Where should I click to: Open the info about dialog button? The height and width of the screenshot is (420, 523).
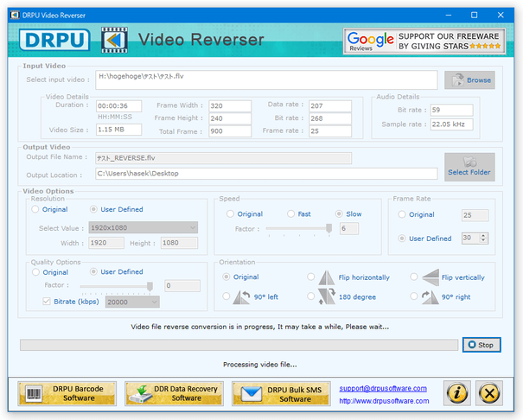[457, 393]
